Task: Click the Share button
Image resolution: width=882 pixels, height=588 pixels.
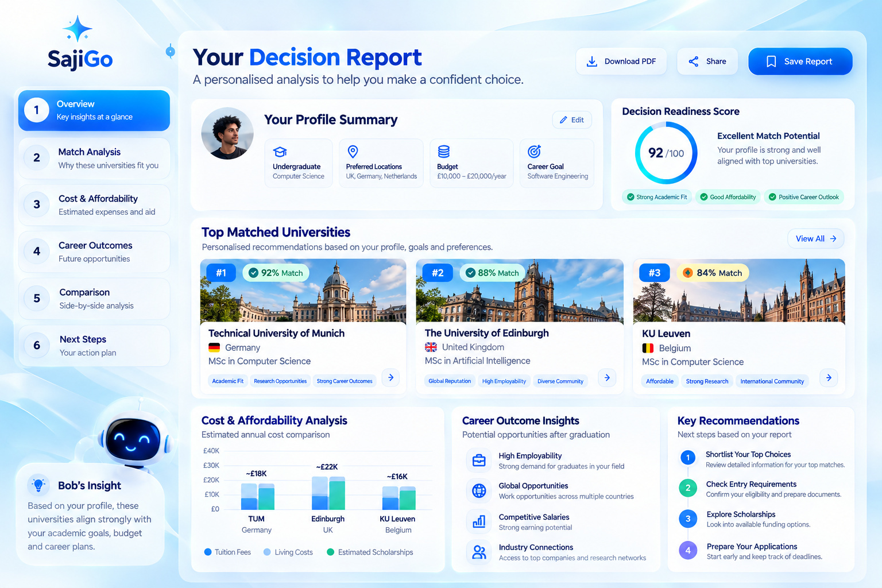Action: point(707,61)
